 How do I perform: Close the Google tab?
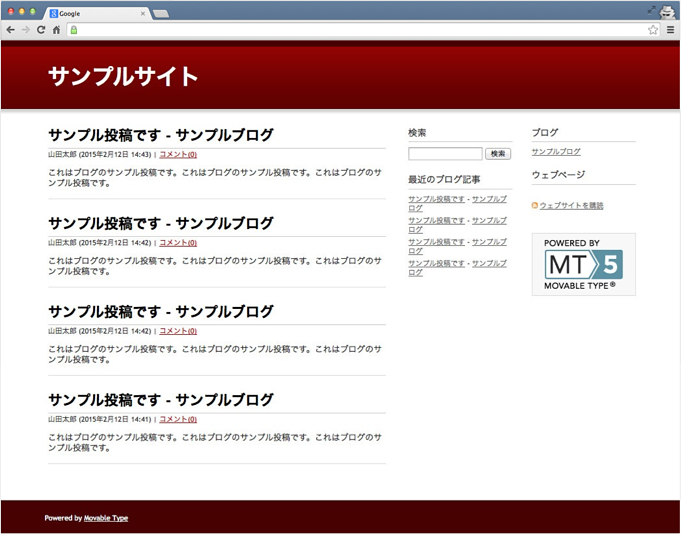pos(142,13)
